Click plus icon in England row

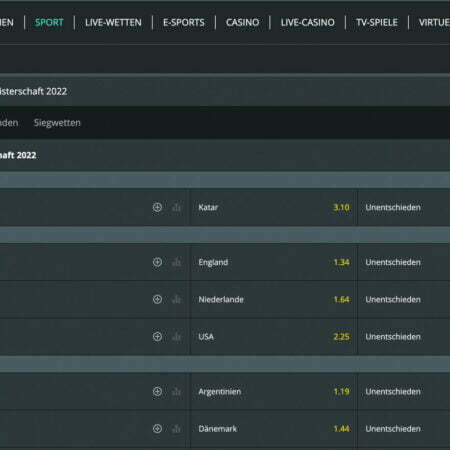(157, 262)
